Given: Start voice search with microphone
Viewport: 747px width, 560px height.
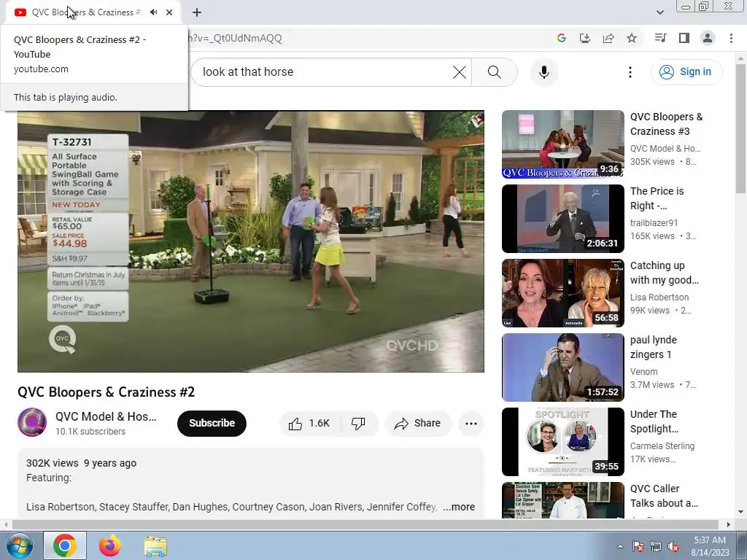Looking at the screenshot, I should (x=544, y=72).
